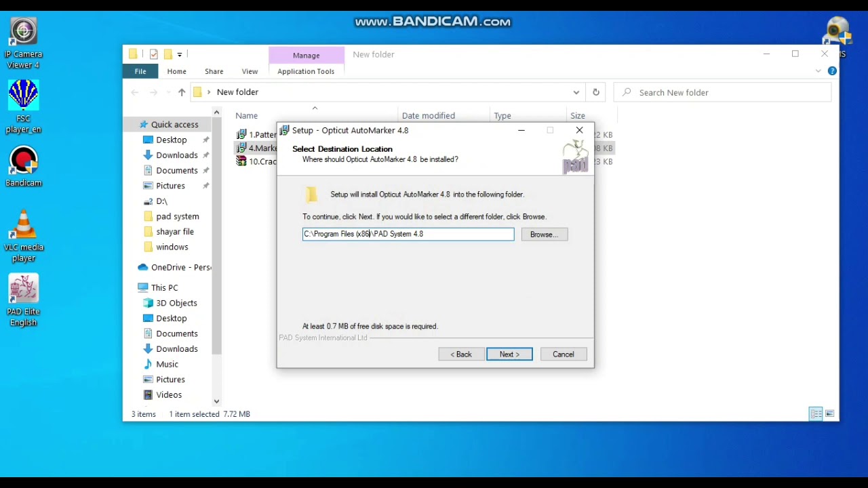Open PAD Elite English desktop icon
Viewport: 868px width, 488px height.
(x=23, y=300)
